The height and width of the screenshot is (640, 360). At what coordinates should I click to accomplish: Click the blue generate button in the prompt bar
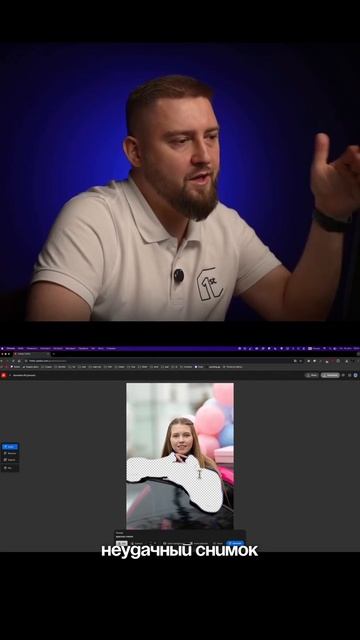(x=236, y=543)
